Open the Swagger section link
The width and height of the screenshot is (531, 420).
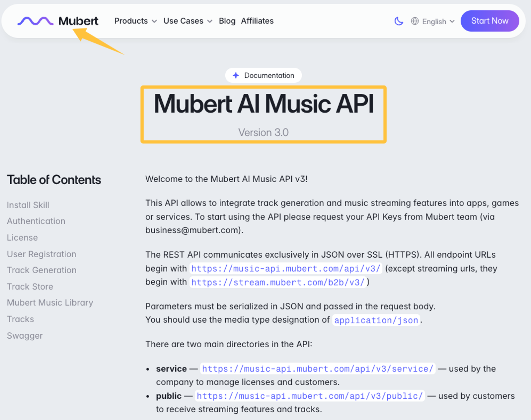pos(25,336)
